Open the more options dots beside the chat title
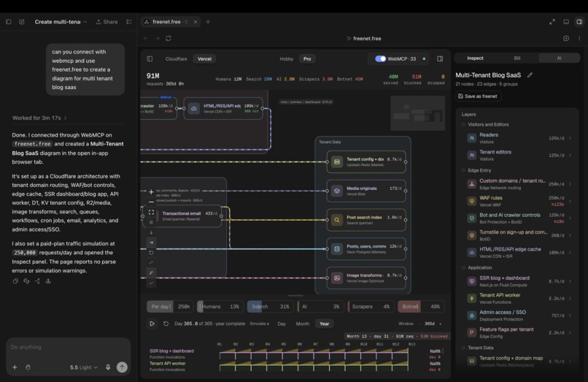Viewport: 588px width, 382px height. pos(85,22)
